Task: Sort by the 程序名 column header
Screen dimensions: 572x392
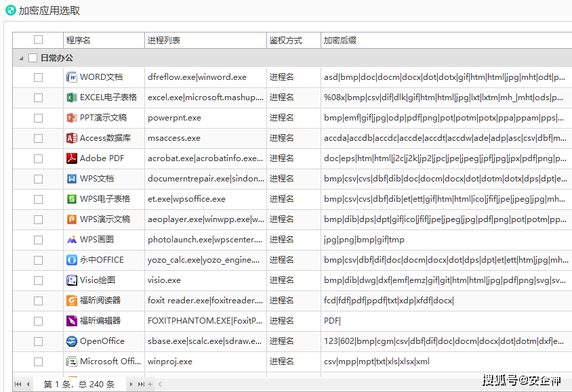Action: [104, 40]
